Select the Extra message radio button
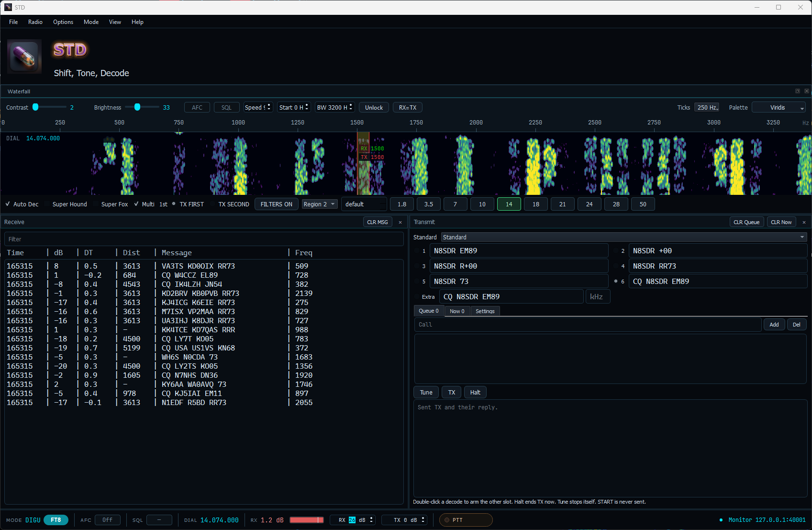Image resolution: width=812 pixels, height=530 pixels. point(417,297)
